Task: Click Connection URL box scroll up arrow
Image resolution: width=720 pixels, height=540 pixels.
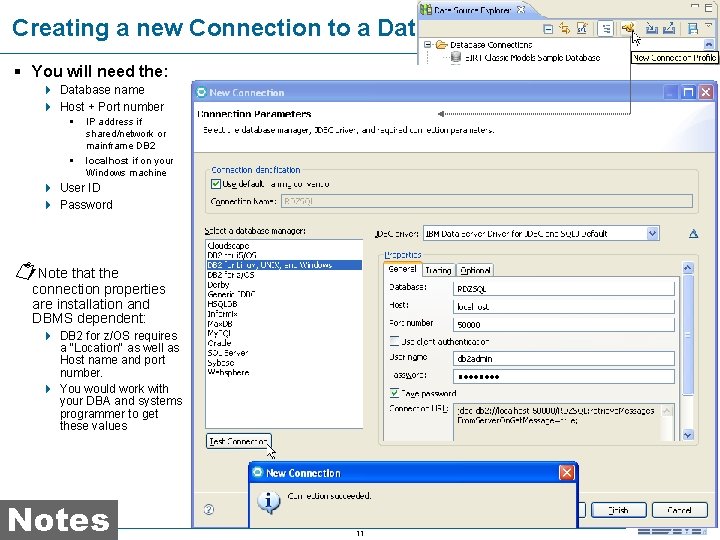Action: pyautogui.click(x=668, y=410)
